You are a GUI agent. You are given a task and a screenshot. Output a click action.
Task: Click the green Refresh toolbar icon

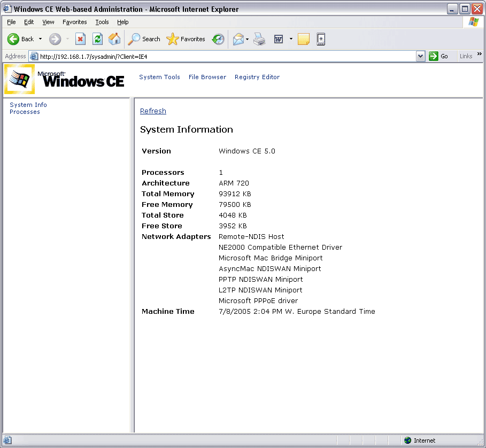[98, 39]
